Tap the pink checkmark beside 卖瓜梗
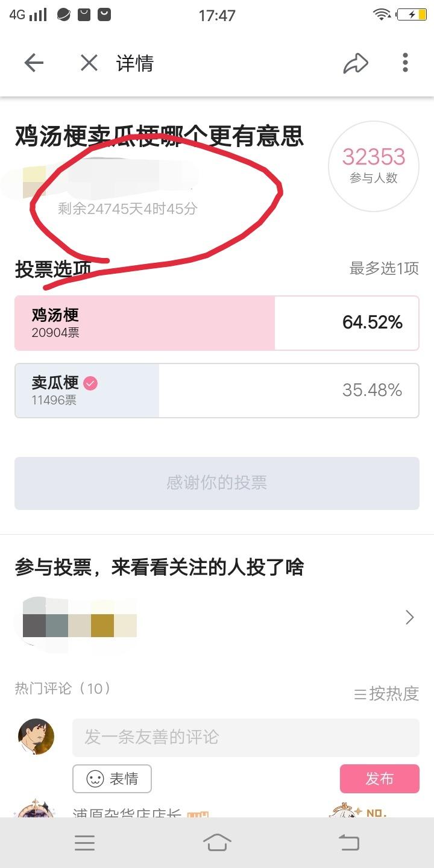Viewport: 434px width, 868px height. point(90,383)
